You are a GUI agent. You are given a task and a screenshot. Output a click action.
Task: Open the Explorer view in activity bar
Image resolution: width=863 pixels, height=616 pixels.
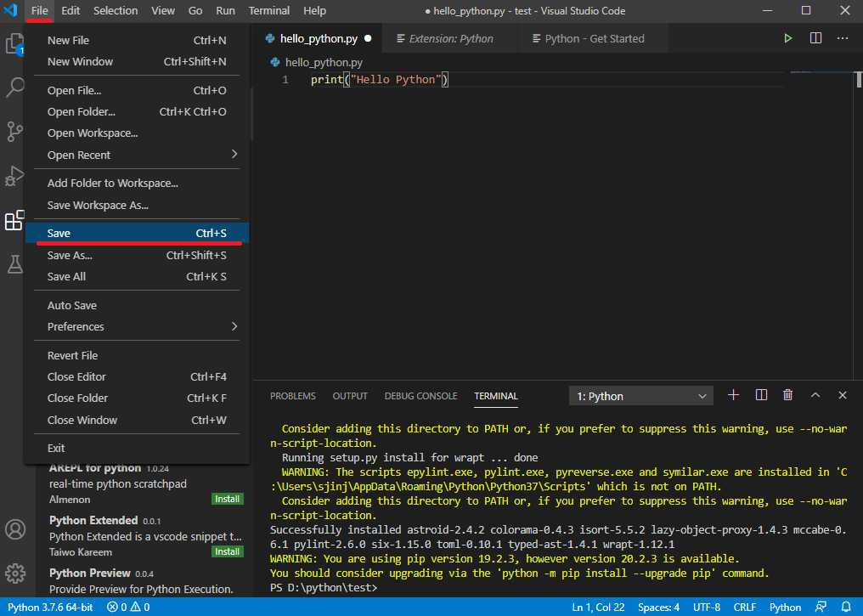click(x=14, y=44)
